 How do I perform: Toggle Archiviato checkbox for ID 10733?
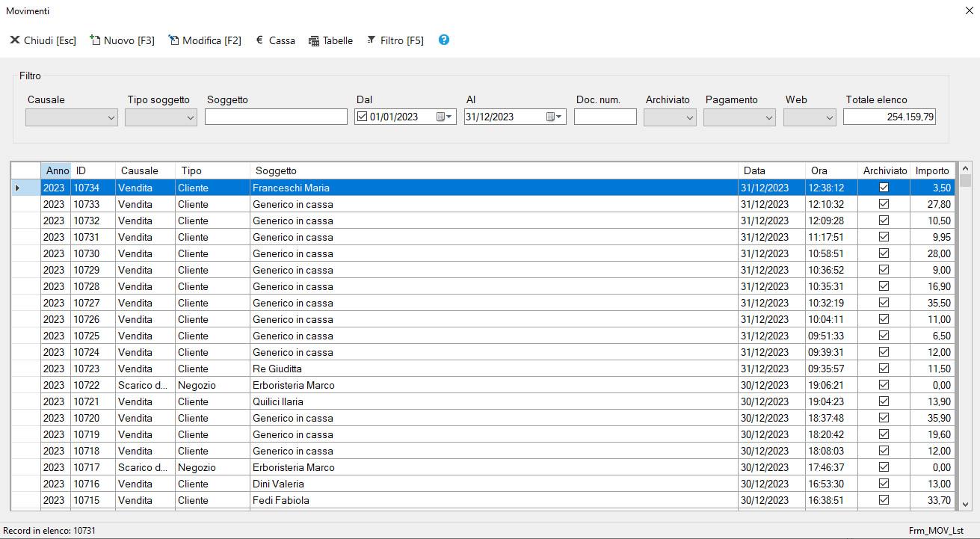click(x=884, y=204)
